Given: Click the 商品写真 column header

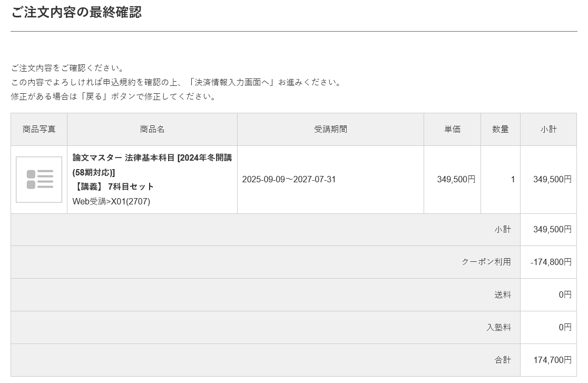Looking at the screenshot, I should [39, 129].
